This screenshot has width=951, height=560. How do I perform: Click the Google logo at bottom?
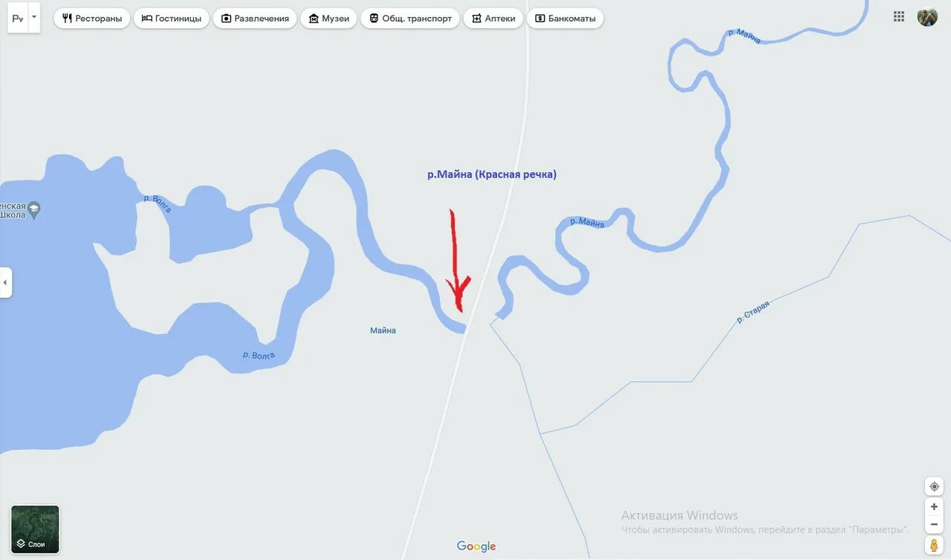476,547
